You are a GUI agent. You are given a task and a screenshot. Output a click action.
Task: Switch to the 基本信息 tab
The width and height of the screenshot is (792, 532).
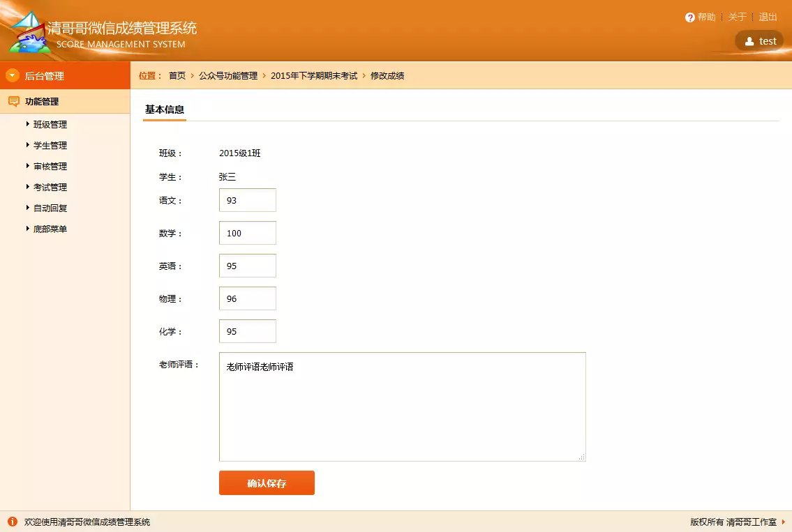[x=165, y=109]
